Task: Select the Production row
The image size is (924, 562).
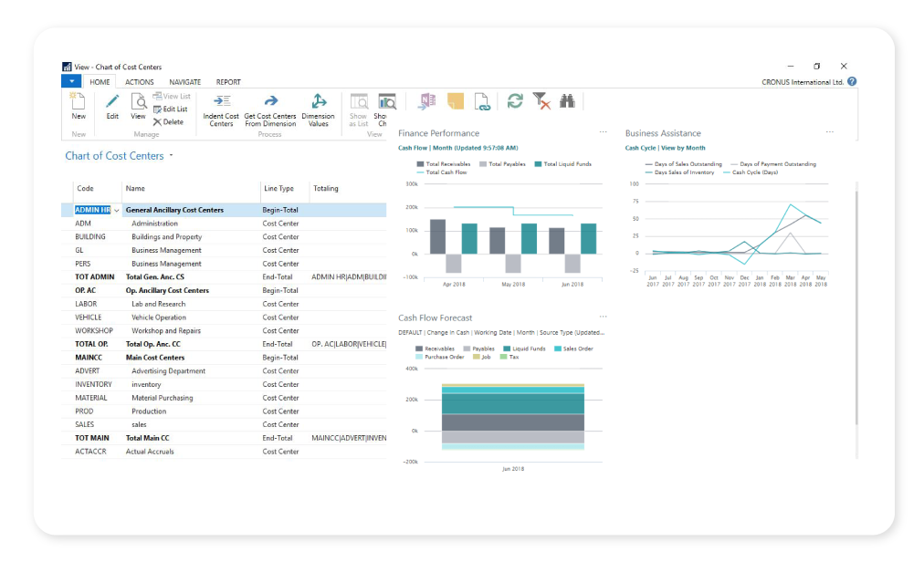Action: (x=224, y=411)
